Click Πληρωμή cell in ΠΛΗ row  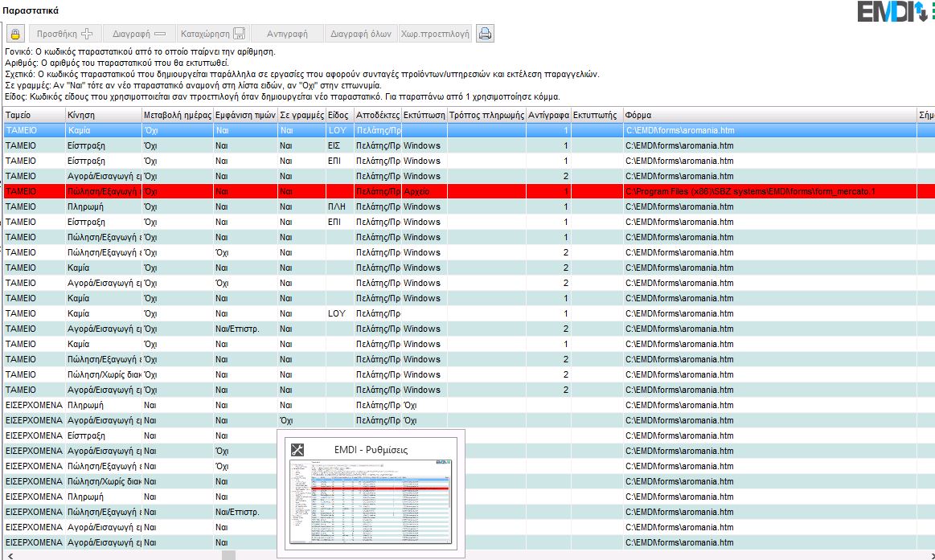pos(104,206)
